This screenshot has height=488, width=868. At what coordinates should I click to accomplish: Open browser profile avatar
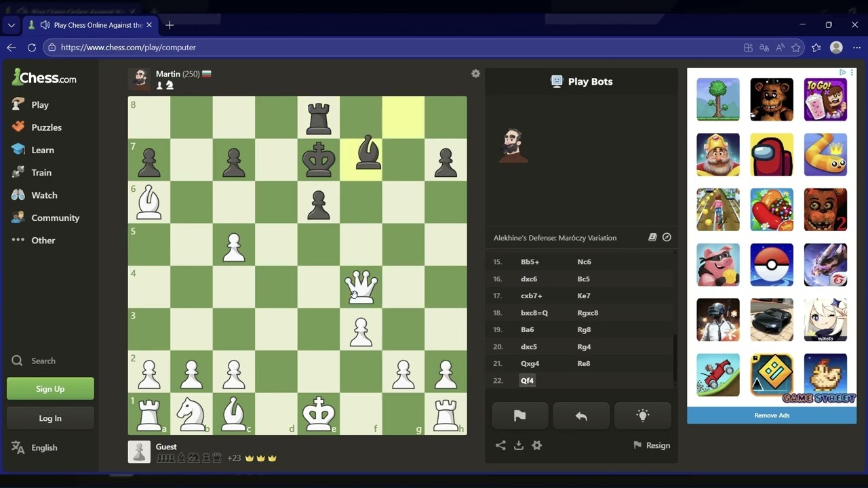point(836,47)
